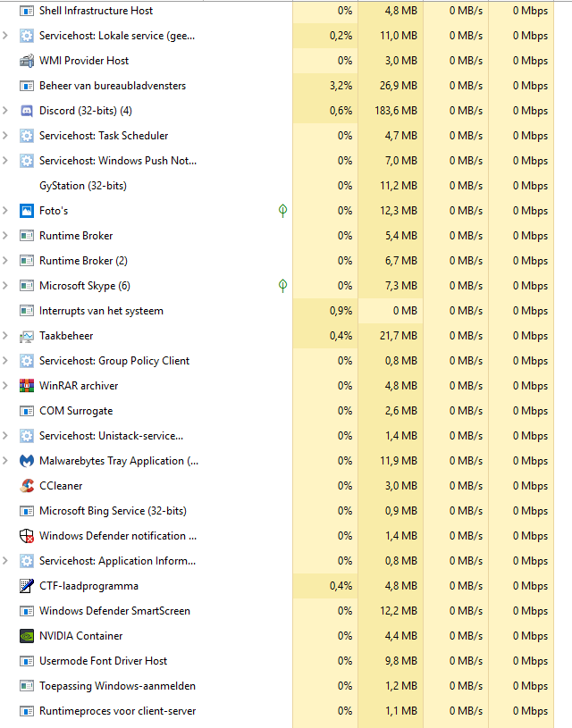Viewport: 572px width, 728px height.
Task: Click the Windows Defender notification shield icon
Action: point(27,536)
